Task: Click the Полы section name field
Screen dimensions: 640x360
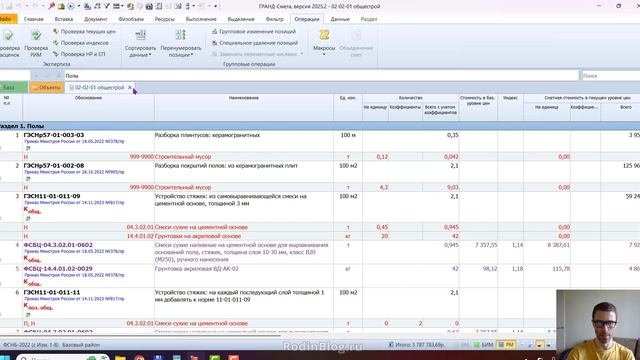Action: click(x=321, y=76)
